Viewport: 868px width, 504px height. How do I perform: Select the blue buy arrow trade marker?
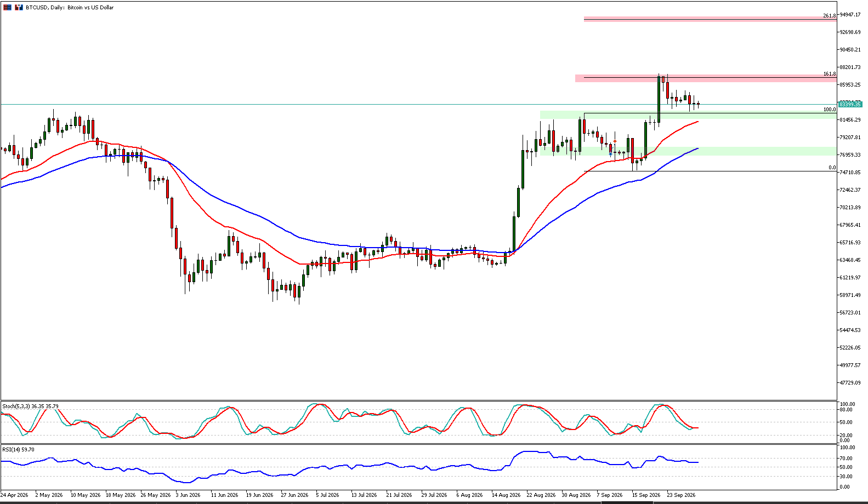610,154
